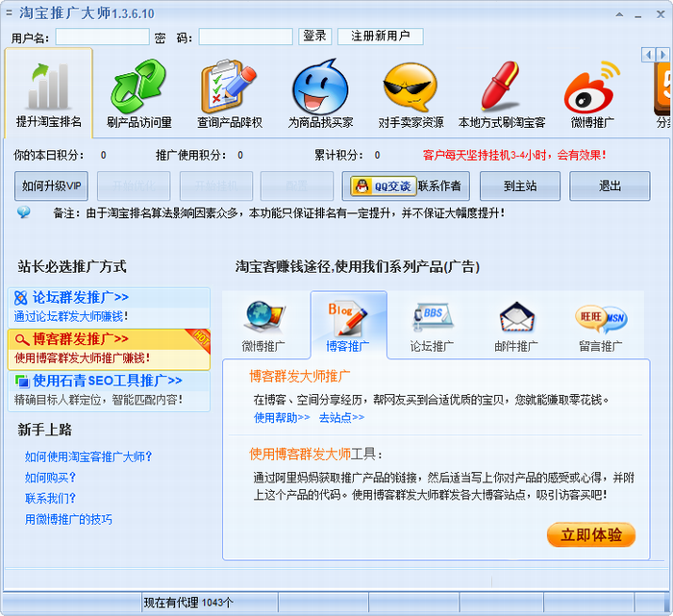Focus the 密码 password input field
The height and width of the screenshot is (616, 673).
(245, 37)
